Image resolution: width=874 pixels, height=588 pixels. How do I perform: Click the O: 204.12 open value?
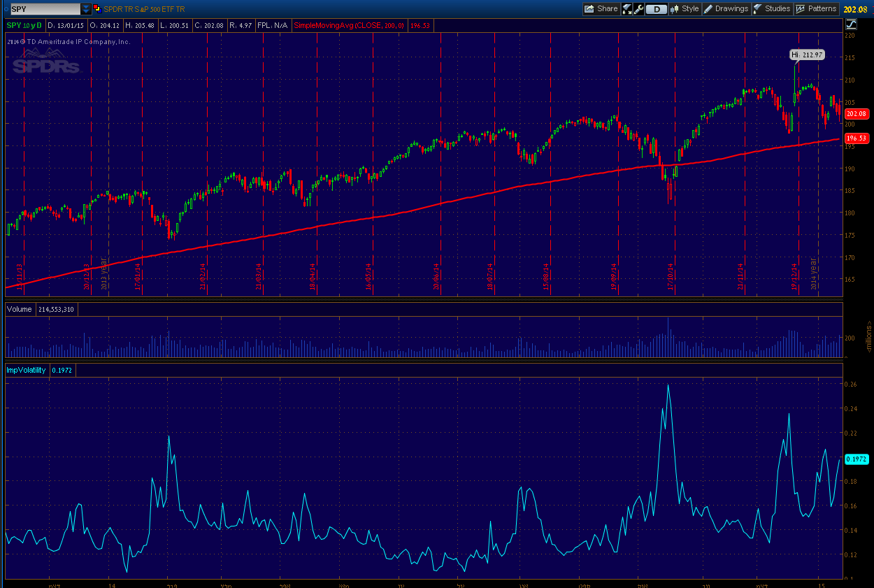point(106,25)
